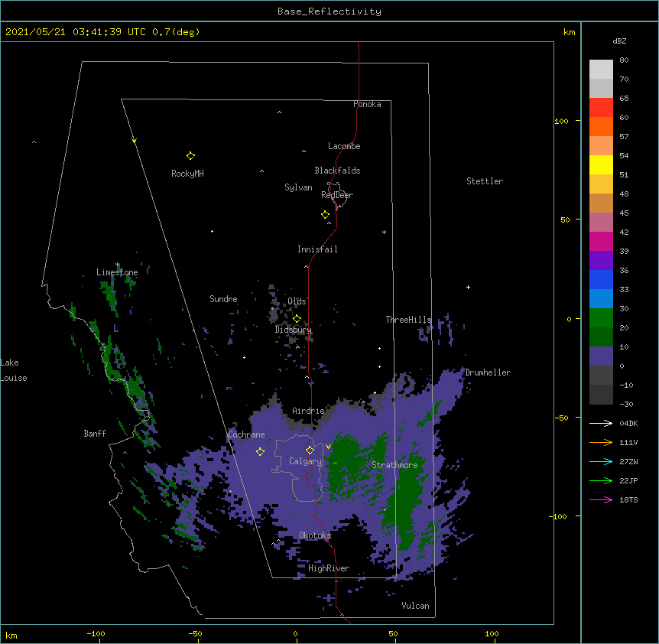Image resolution: width=659 pixels, height=644 pixels.
Task: Pick the light blue swatch between 33 and 30 dBZ
Action: (601, 299)
